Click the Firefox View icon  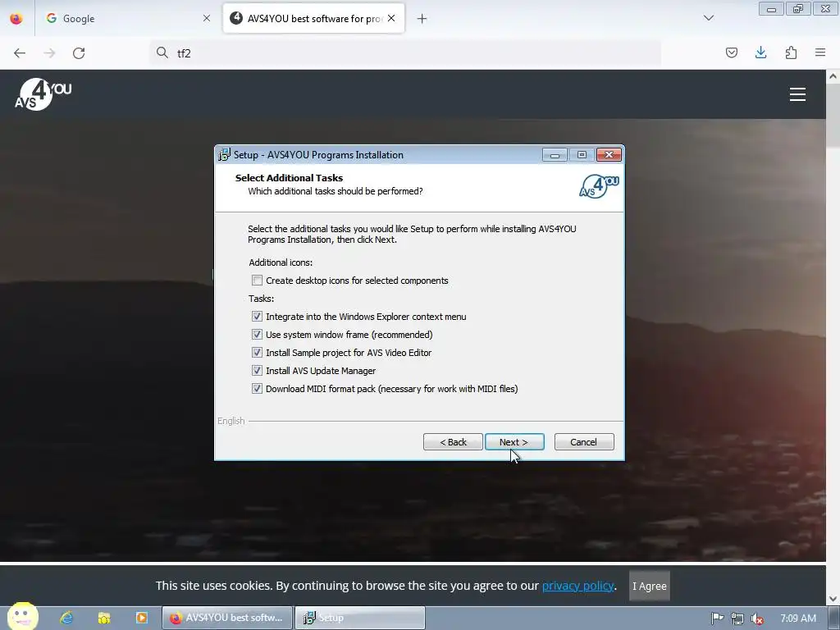pos(16,19)
